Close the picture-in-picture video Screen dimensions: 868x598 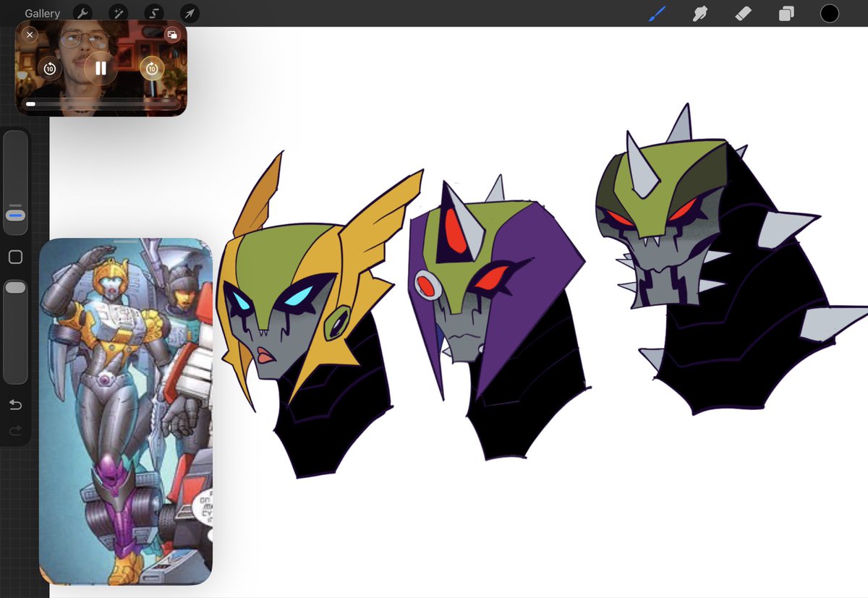[30, 35]
